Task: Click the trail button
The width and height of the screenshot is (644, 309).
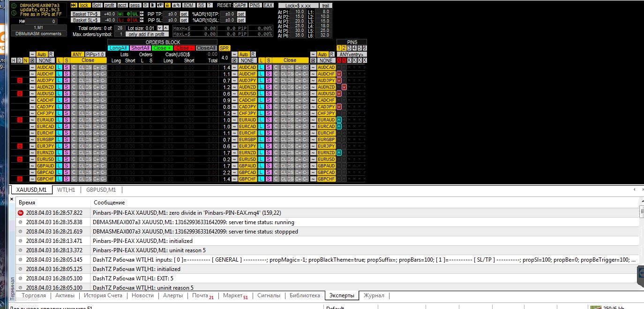Action: click(x=326, y=5)
